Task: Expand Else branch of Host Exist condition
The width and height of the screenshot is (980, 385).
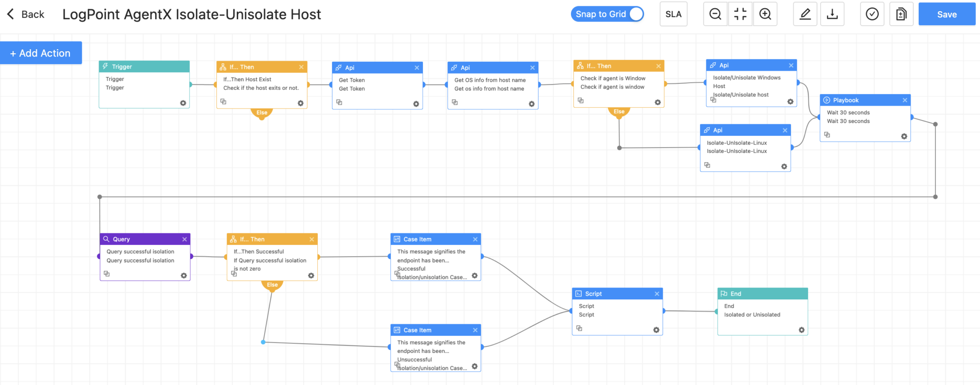Action: coord(262,113)
